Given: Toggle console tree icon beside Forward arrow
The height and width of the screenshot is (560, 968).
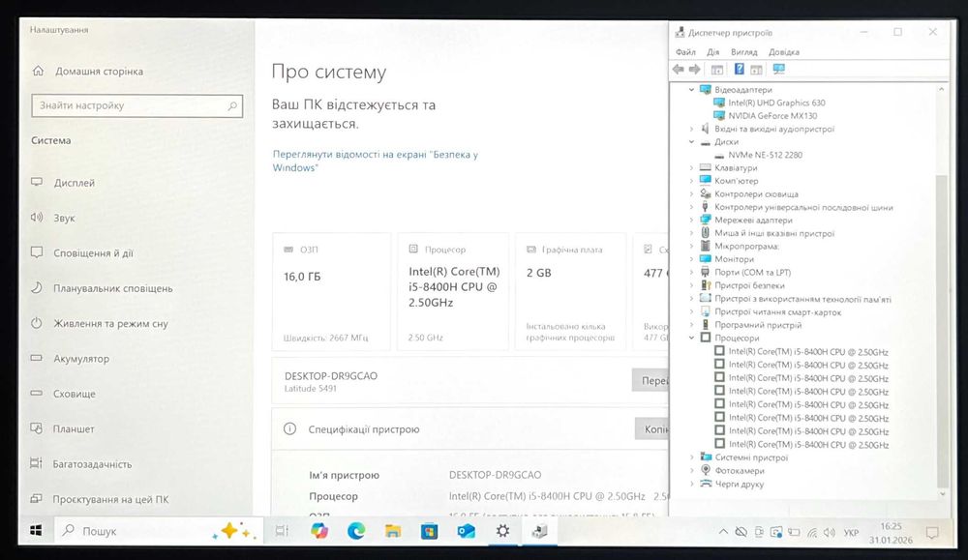Looking at the screenshot, I should tap(716, 70).
